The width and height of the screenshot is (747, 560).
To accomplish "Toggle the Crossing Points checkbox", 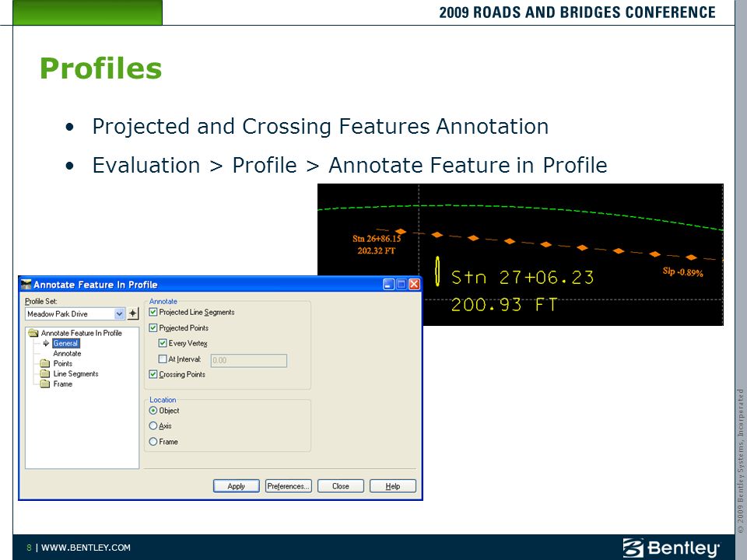I will coord(153,374).
